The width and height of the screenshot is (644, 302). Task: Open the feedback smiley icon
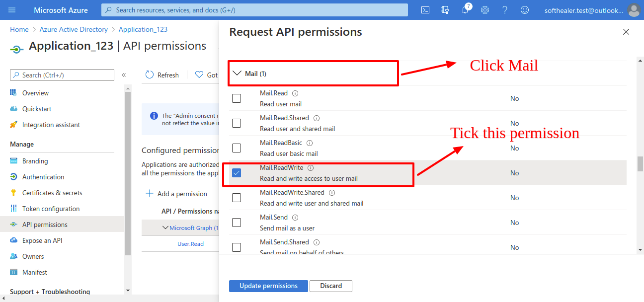[x=525, y=10]
